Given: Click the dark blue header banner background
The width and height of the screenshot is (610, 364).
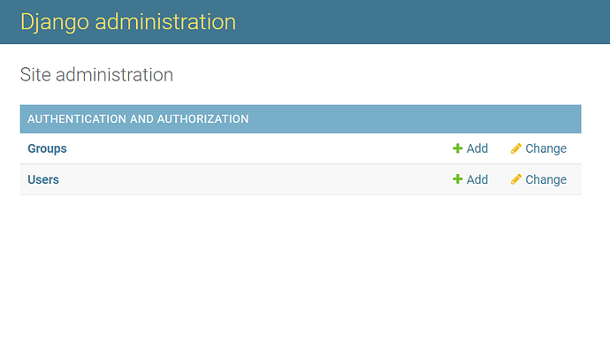Looking at the screenshot, I should point(420,22).
